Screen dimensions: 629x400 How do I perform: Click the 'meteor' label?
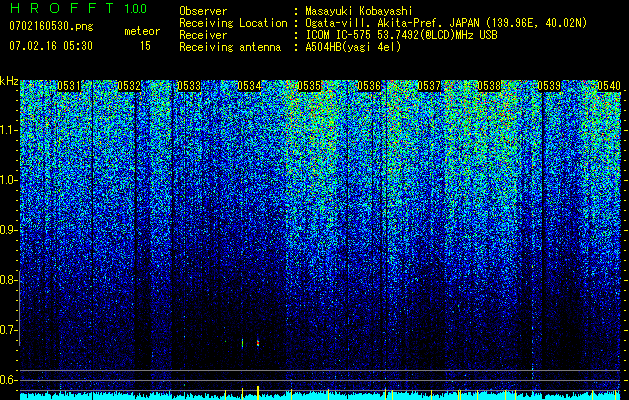(x=142, y=31)
